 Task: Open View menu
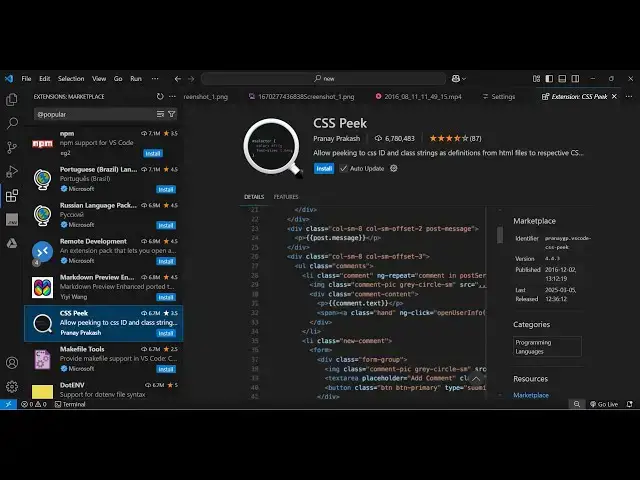99,79
